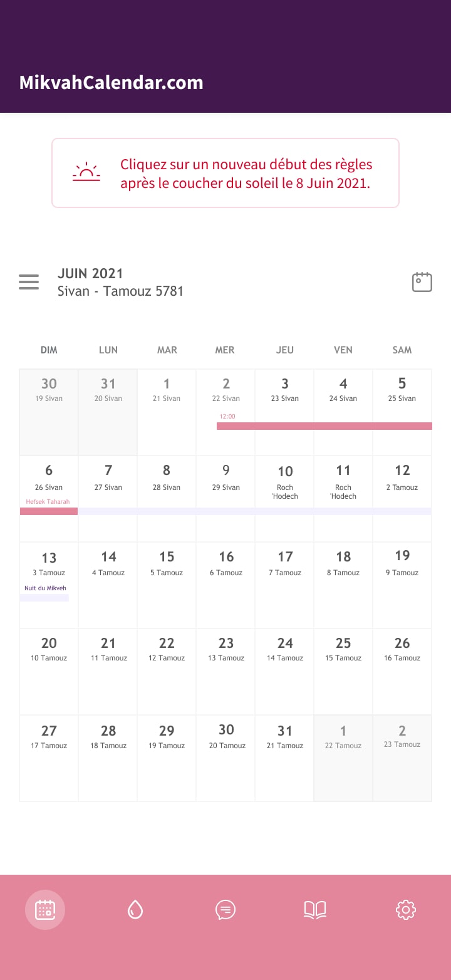Open the settings gear icon
Image resolution: width=451 pixels, height=980 pixels.
point(406,909)
